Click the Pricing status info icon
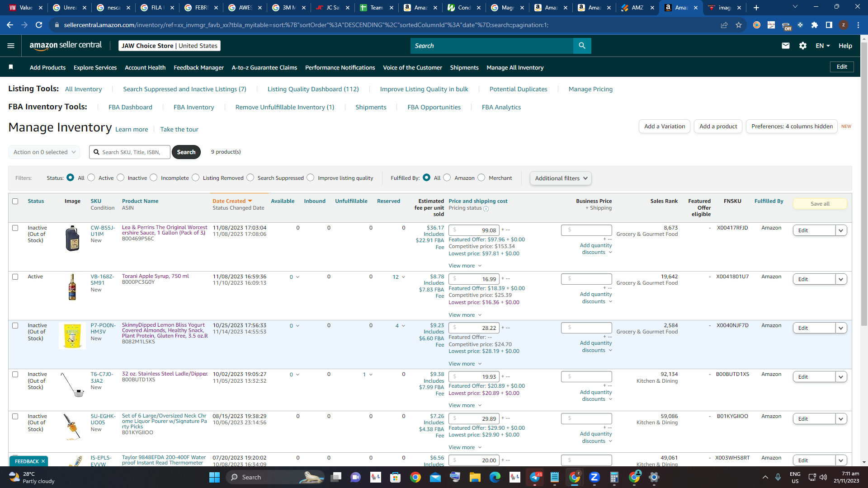This screenshot has width=868, height=488. [486, 209]
